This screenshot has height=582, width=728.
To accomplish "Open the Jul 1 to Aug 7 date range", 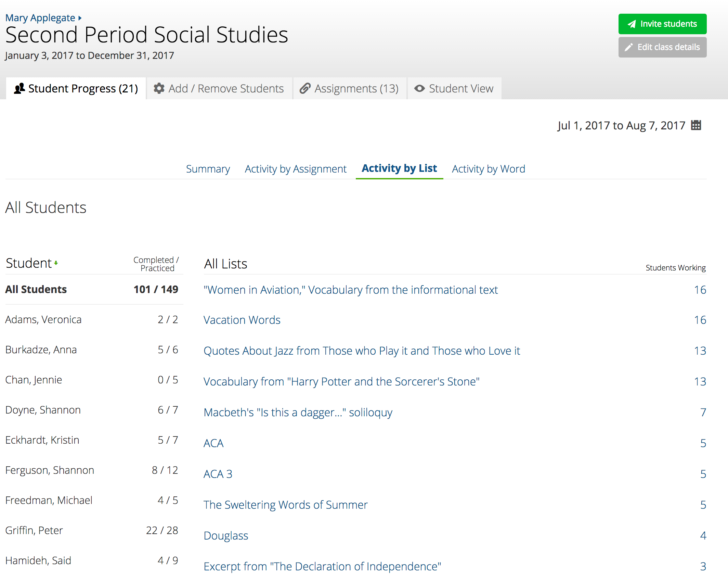I will click(621, 126).
